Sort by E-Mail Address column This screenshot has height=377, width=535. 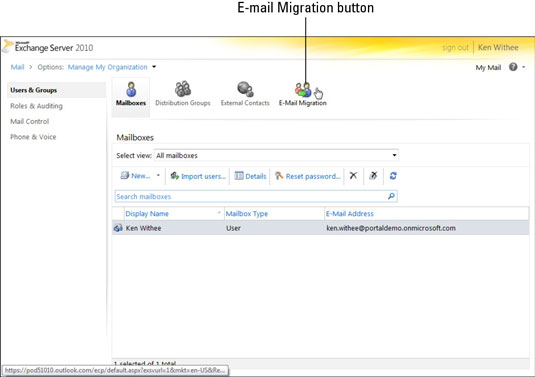click(350, 214)
